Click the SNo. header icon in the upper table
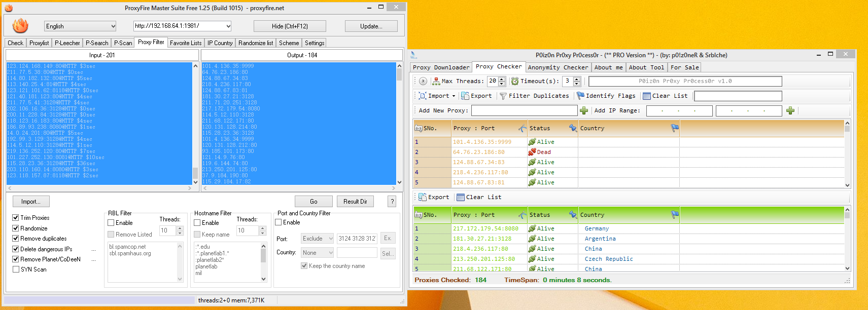 point(419,129)
